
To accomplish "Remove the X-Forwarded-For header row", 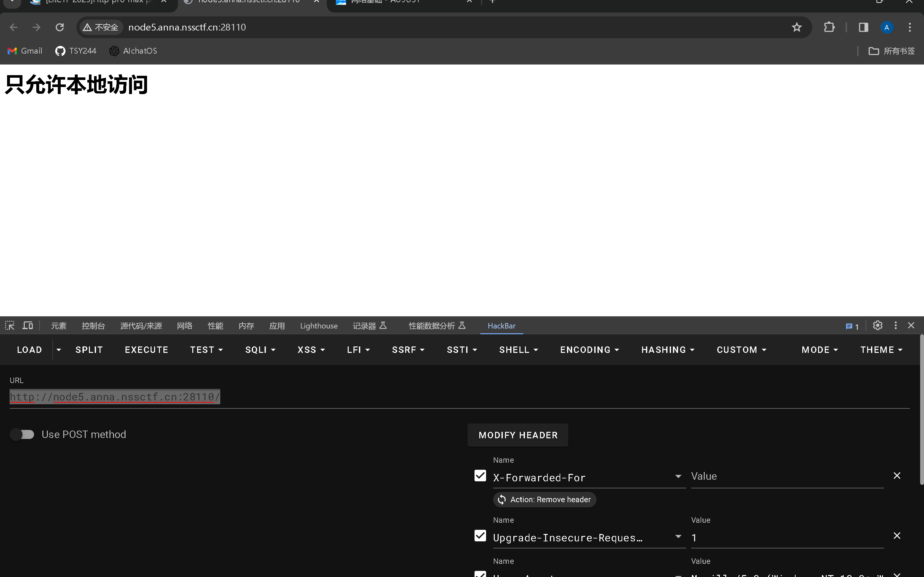I will (x=897, y=476).
